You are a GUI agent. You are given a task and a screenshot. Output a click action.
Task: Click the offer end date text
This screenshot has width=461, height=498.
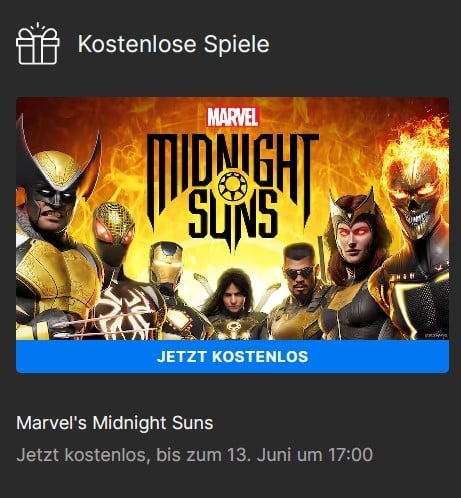(x=194, y=455)
